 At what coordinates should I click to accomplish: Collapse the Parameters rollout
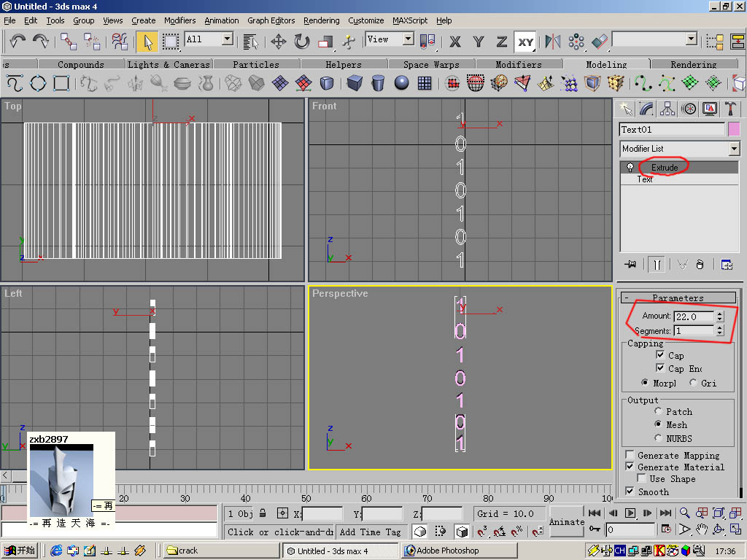[x=678, y=297]
